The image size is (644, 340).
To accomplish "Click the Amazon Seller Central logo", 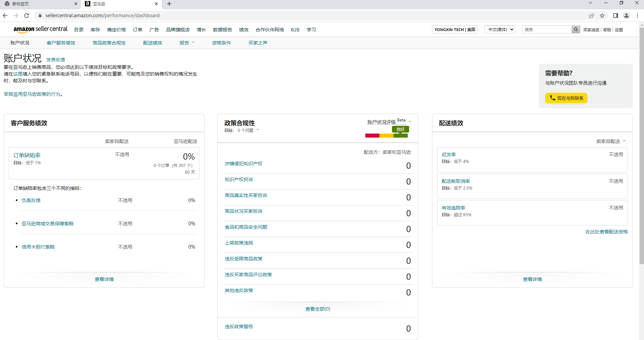I will coord(40,29).
